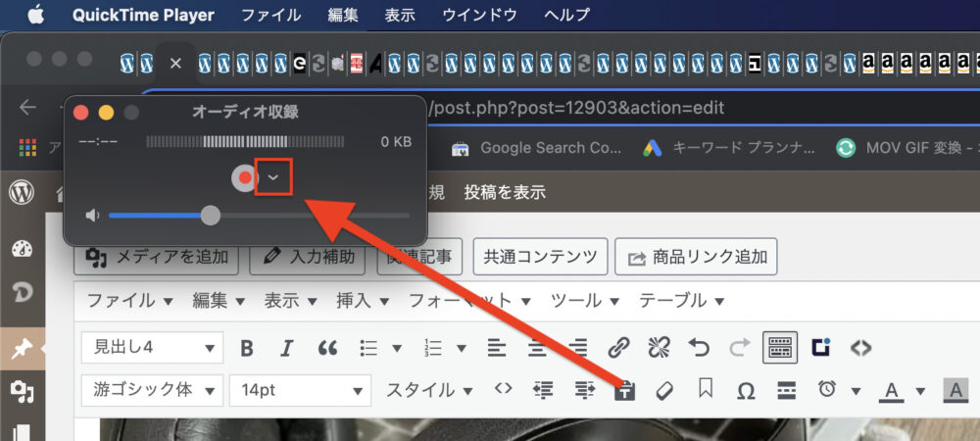
Task: Choose the text color A swatch
Action: click(x=892, y=391)
